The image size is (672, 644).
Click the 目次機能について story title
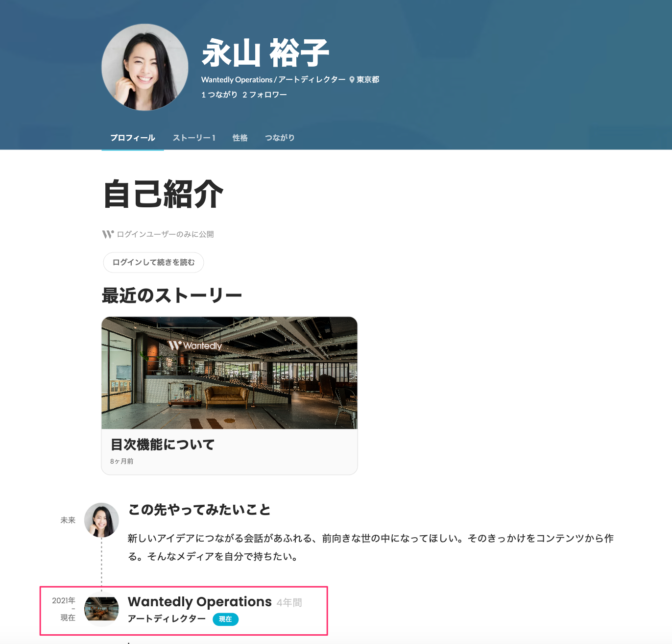[163, 445]
